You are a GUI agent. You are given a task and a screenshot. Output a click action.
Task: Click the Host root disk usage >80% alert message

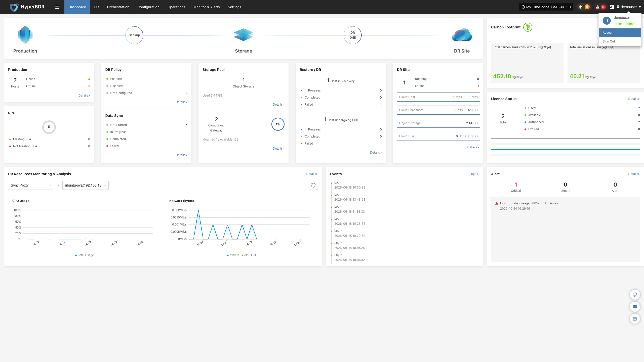[x=529, y=203]
